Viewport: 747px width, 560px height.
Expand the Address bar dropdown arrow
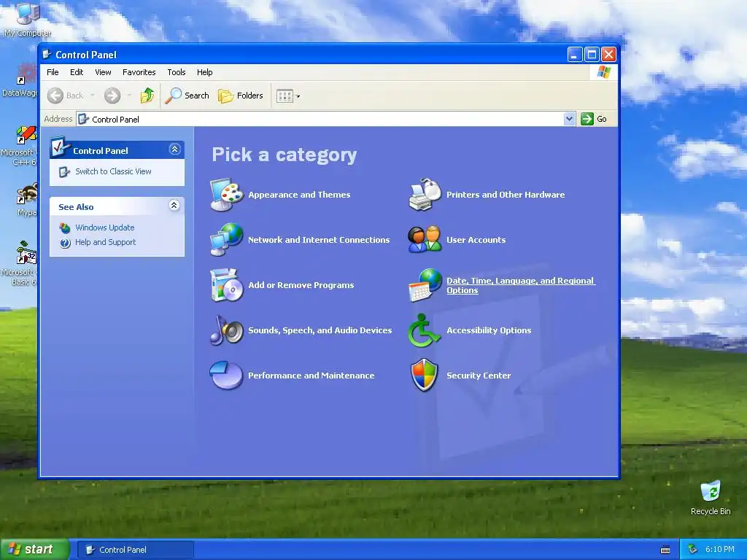click(569, 119)
